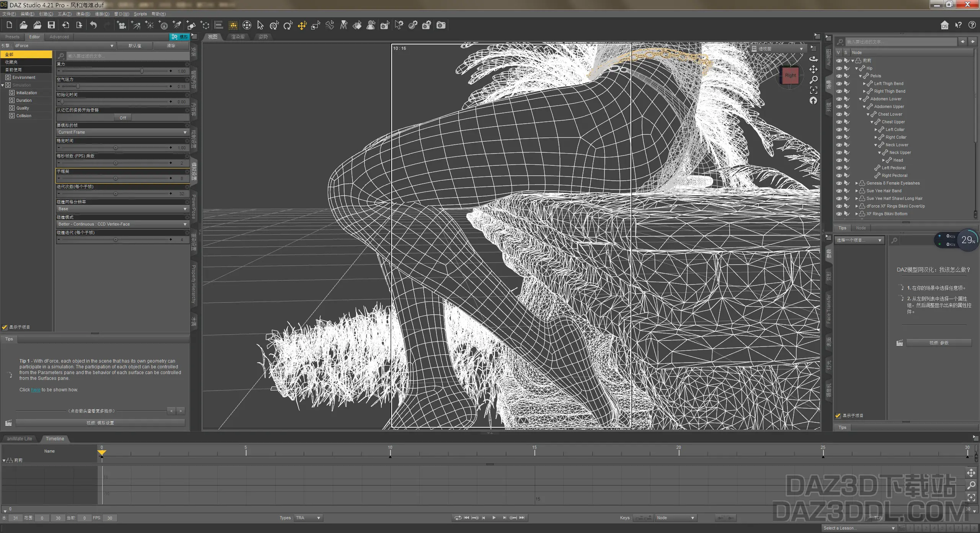Create a new point light from toolbar
Viewport: 980px width, 533px height.
149,25
